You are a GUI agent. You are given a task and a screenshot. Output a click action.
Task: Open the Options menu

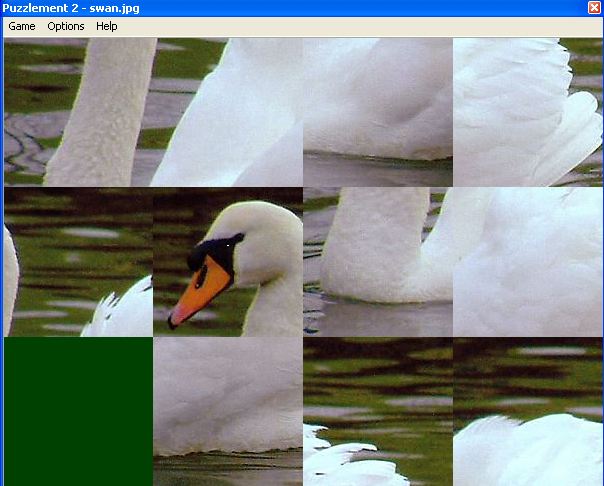(x=66, y=26)
